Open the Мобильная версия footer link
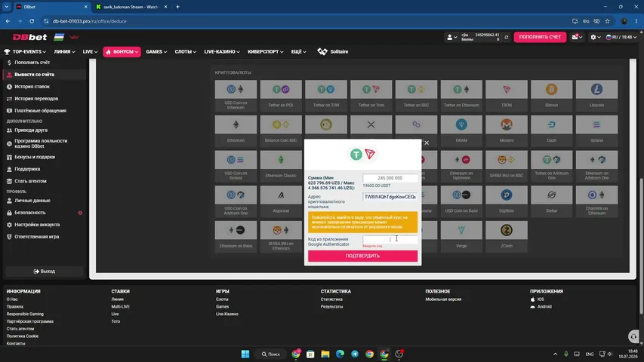 point(443,299)
